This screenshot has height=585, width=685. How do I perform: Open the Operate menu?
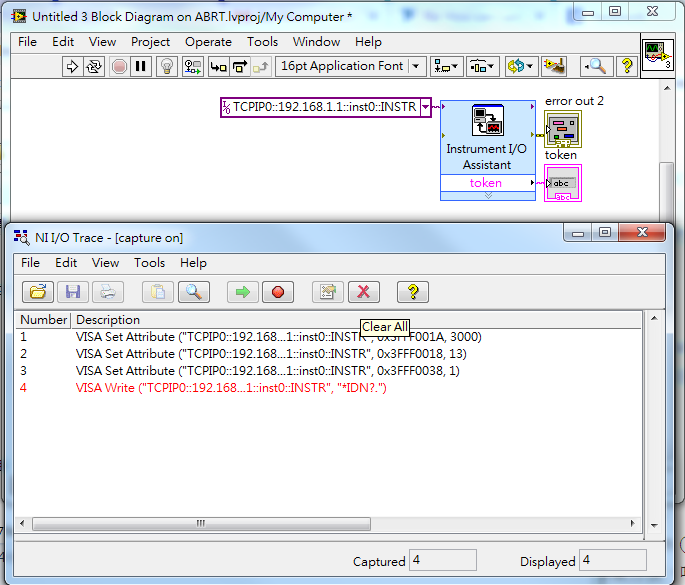click(x=208, y=42)
